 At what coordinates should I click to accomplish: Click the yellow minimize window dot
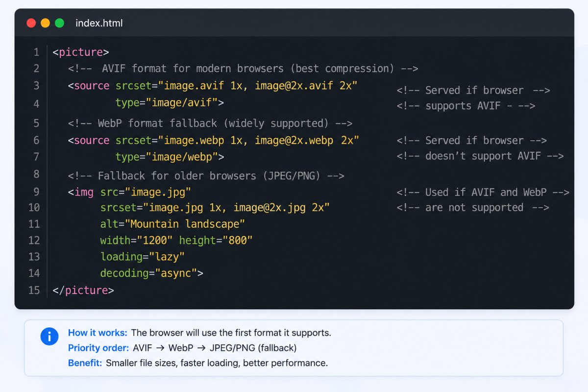coord(45,23)
